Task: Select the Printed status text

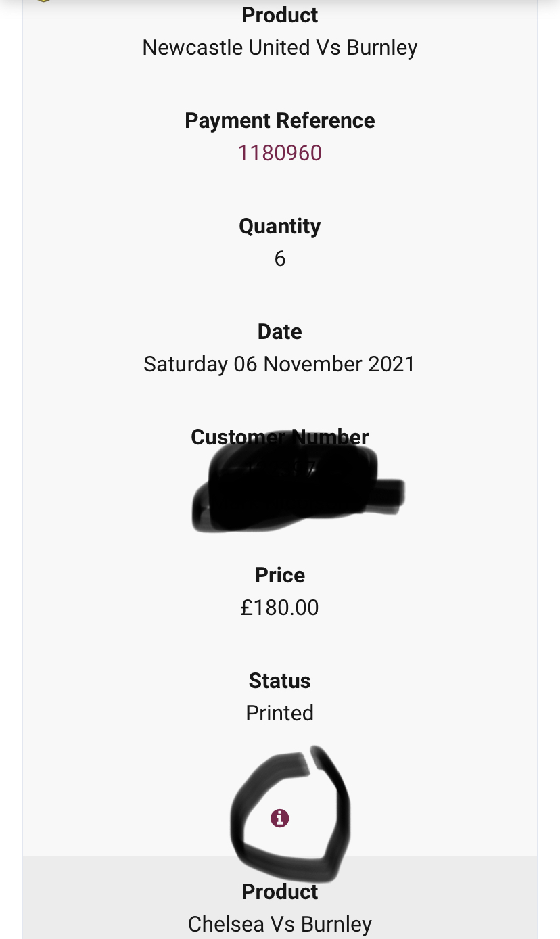Action: tap(279, 713)
